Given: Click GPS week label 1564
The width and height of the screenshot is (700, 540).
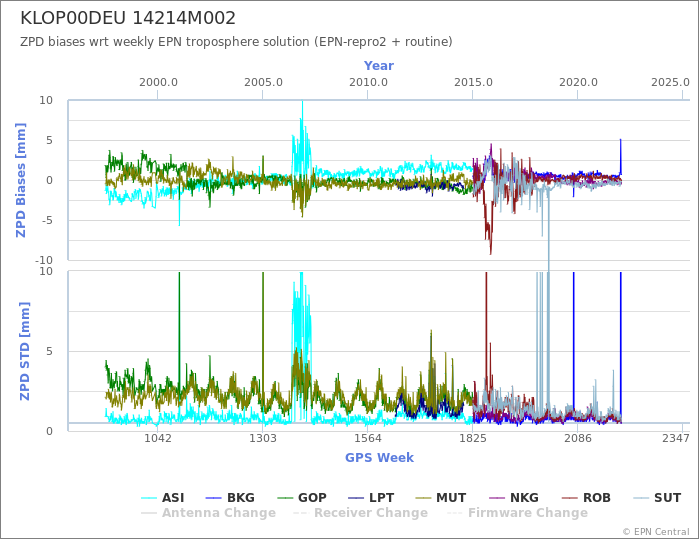Looking at the screenshot, I should tap(367, 438).
